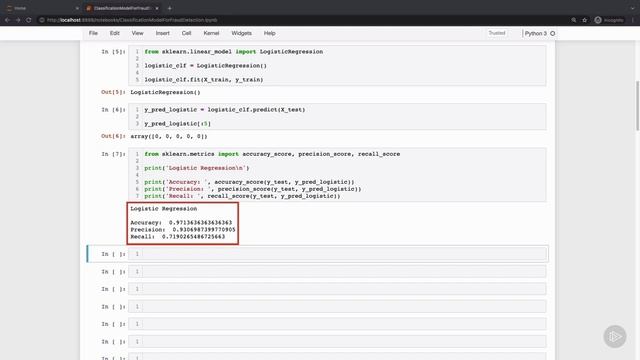The width and height of the screenshot is (640, 360).
Task: Click the logistic_clf.fit(X_train, y_train) line
Action: [204, 80]
